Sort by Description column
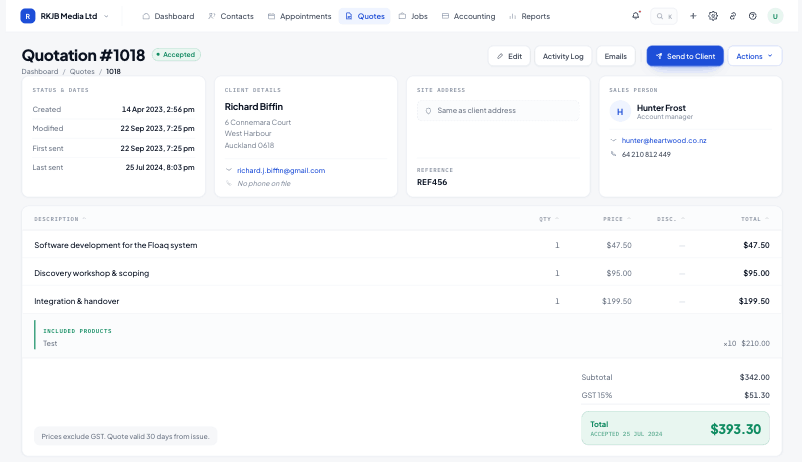This screenshot has width=802, height=462. (60, 219)
